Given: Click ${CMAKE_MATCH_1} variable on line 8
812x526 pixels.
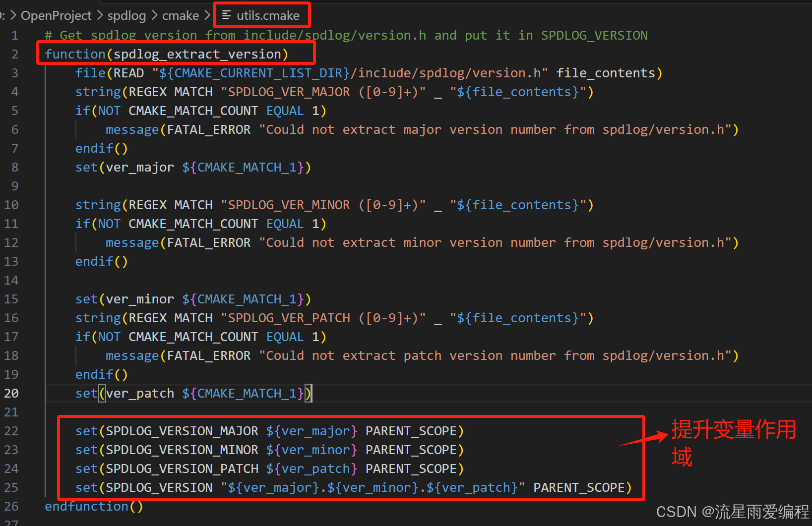Looking at the screenshot, I should click(x=244, y=167).
